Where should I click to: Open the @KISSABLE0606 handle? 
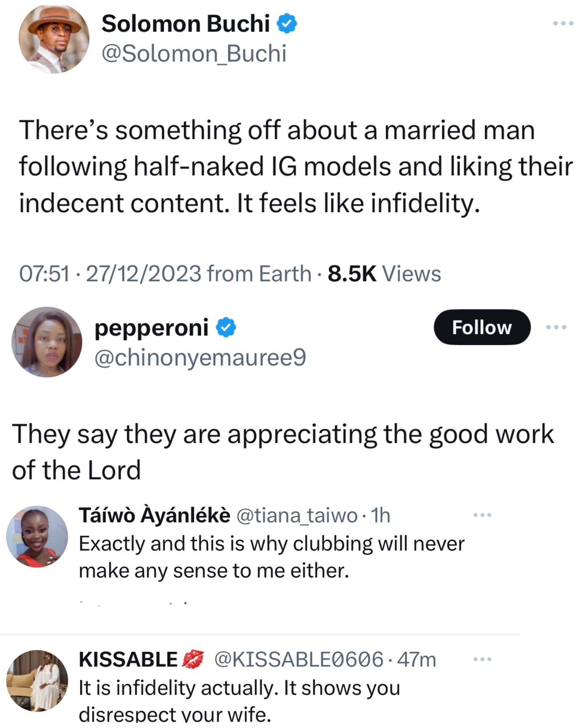pos(298,660)
